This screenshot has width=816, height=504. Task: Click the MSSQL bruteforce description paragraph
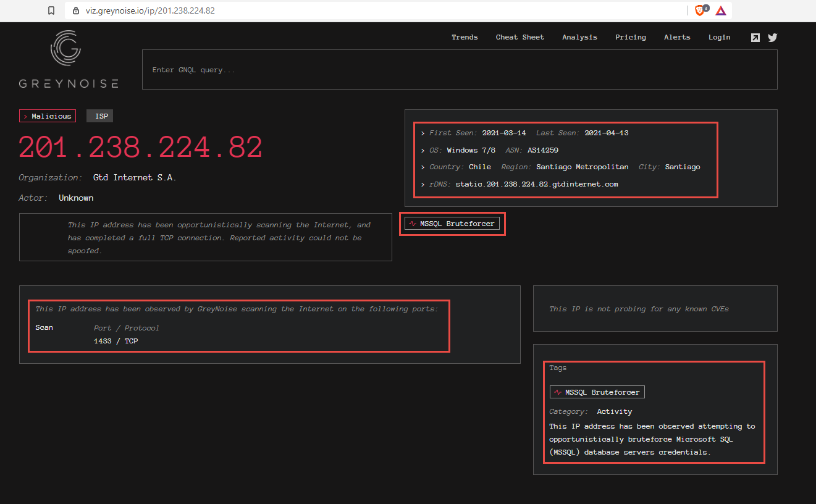(x=652, y=439)
